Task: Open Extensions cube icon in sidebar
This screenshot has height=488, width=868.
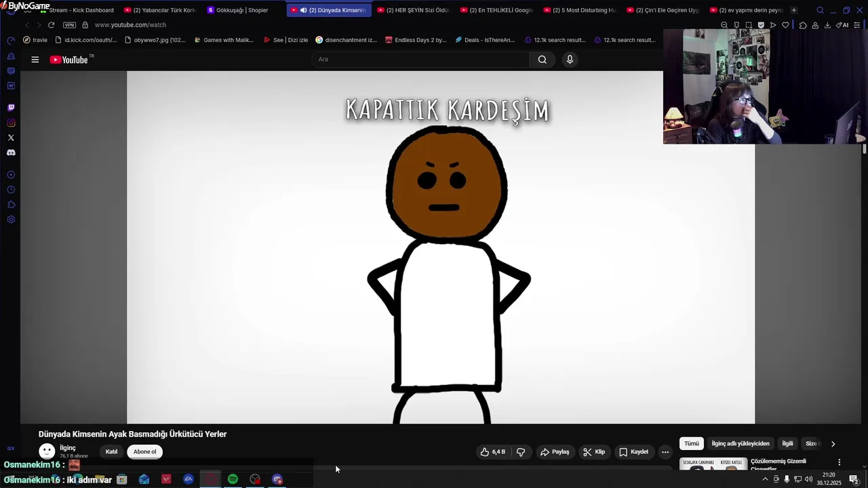Action: tap(11, 205)
